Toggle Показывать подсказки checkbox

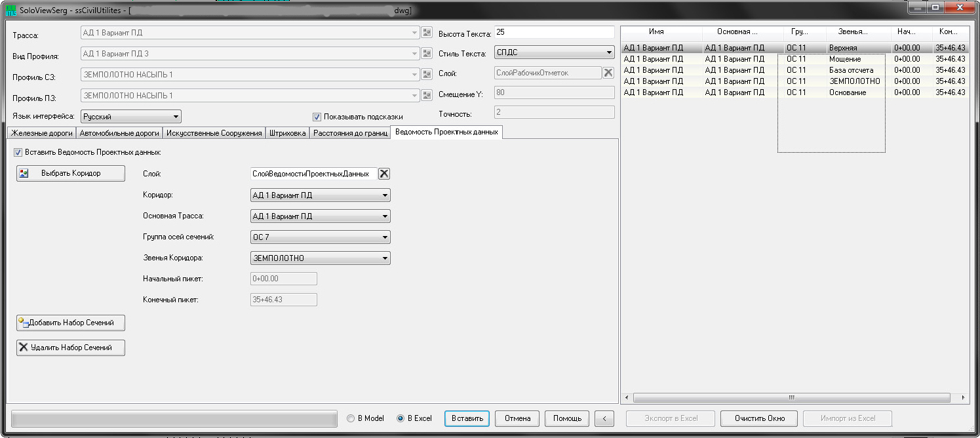(317, 117)
